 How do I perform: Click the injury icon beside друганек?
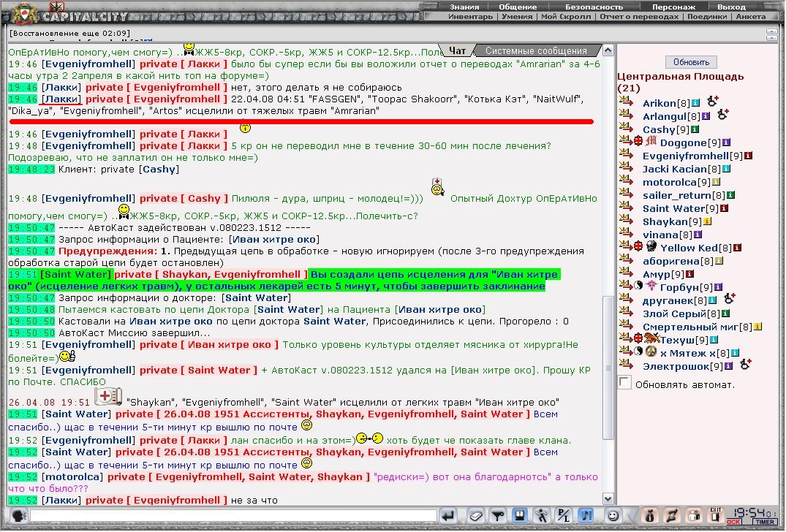click(730, 299)
